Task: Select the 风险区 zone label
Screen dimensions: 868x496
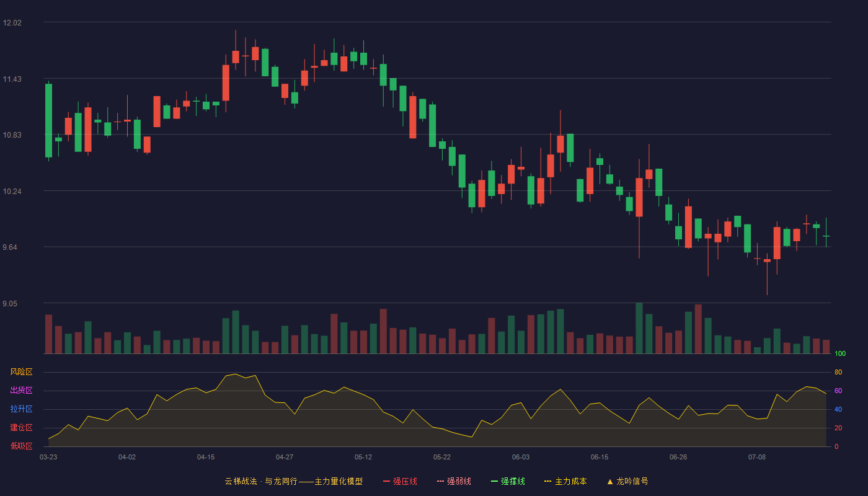Action: (x=21, y=372)
